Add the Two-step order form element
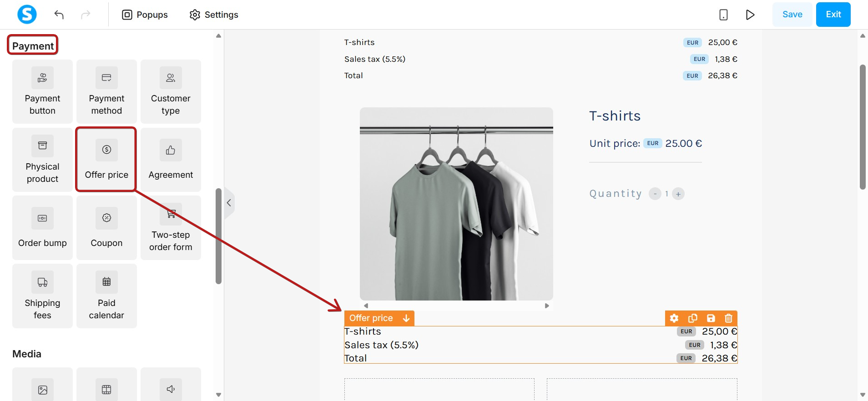 pos(171,228)
